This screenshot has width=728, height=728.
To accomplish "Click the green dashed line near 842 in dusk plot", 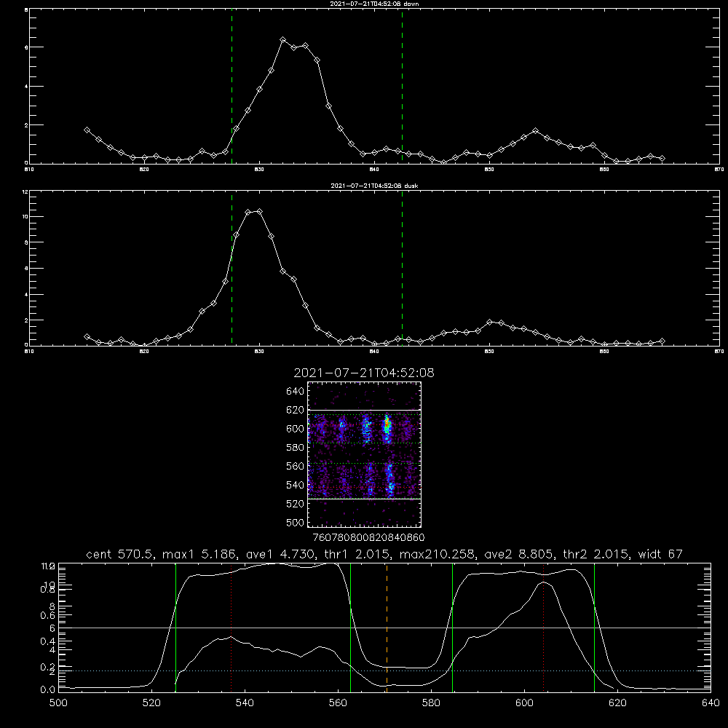I will pyautogui.click(x=402, y=268).
